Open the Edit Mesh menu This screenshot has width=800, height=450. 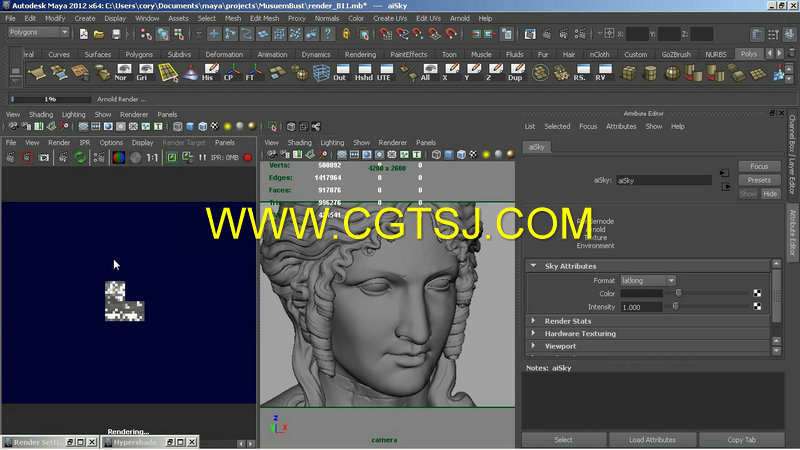point(264,18)
